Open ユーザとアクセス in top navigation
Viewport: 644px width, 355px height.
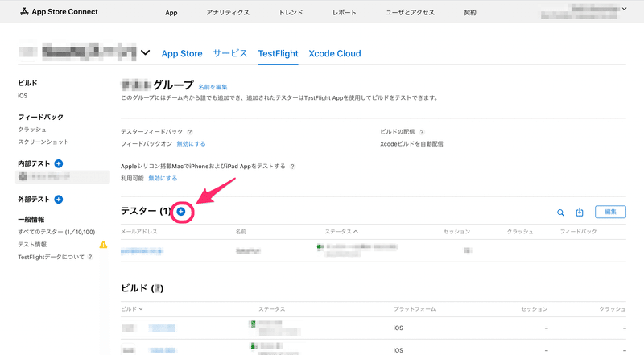tap(410, 13)
